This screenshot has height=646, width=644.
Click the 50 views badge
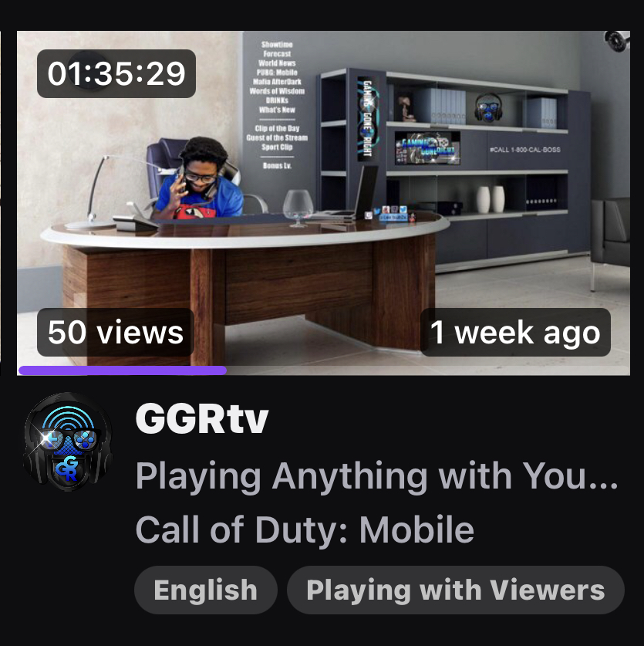(115, 332)
